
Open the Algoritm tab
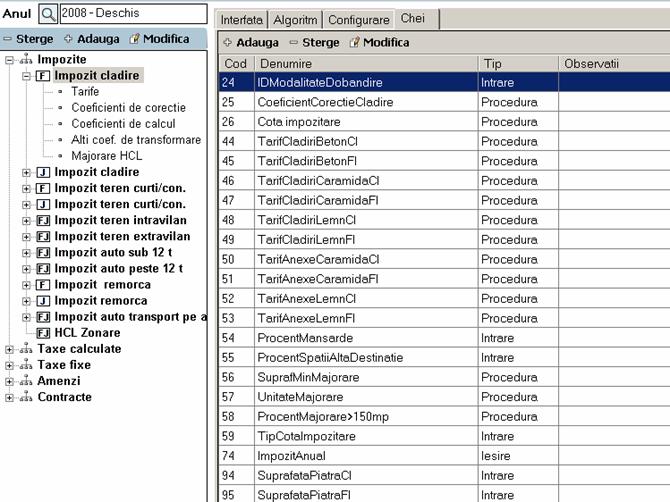click(297, 19)
